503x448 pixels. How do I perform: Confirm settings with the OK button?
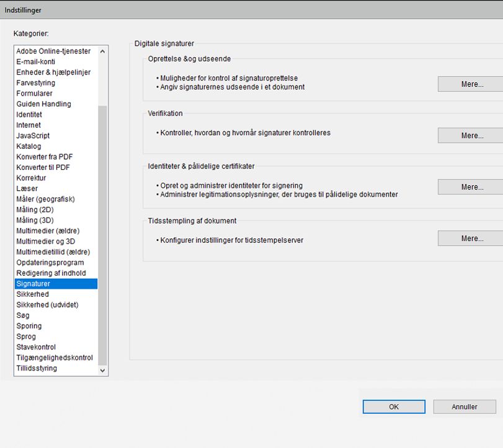point(393,406)
